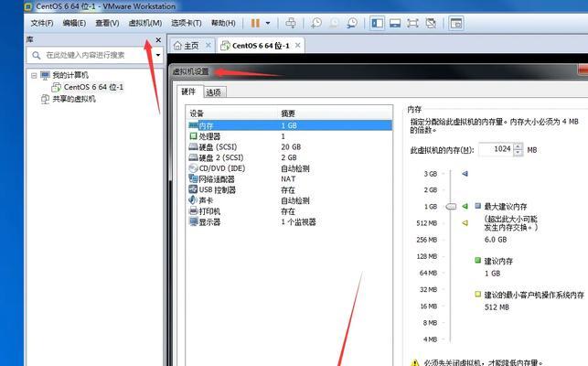The height and width of the screenshot is (366, 588).
Task: Select the 硬盘 2 (SCSI) row
Action: 290,157
